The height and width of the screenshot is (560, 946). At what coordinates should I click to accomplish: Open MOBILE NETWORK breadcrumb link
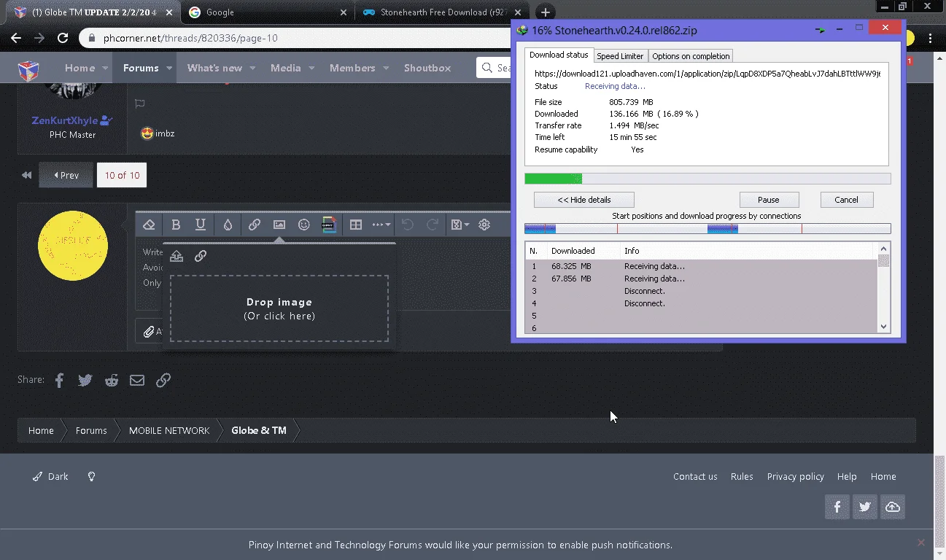coord(169,430)
